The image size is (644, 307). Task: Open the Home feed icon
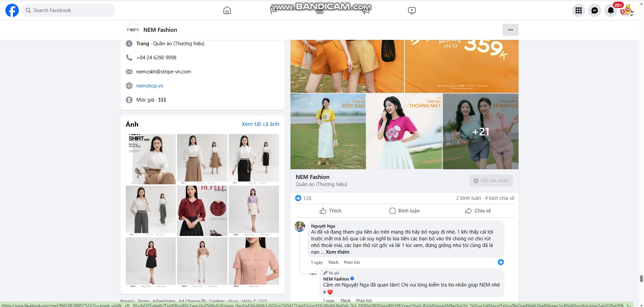click(x=227, y=10)
